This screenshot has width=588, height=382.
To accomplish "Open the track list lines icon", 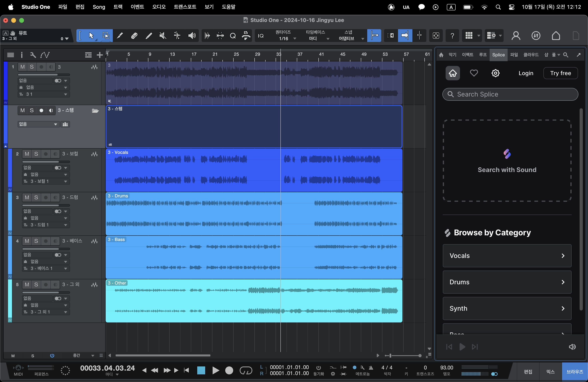I will coord(11,55).
